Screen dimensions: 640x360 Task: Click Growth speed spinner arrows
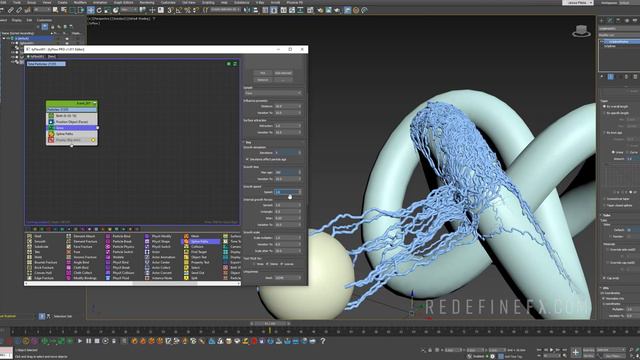click(300, 192)
